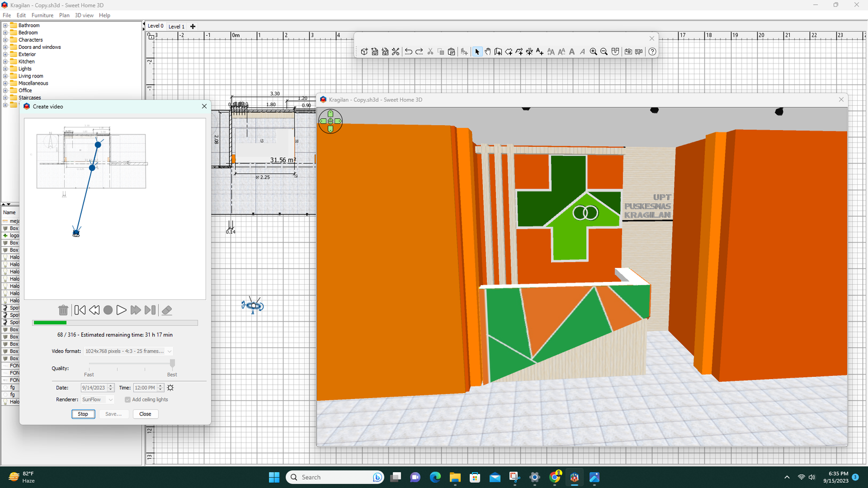Click the Create dimensions tool icon
This screenshot has width=868, height=488.
[529, 52]
